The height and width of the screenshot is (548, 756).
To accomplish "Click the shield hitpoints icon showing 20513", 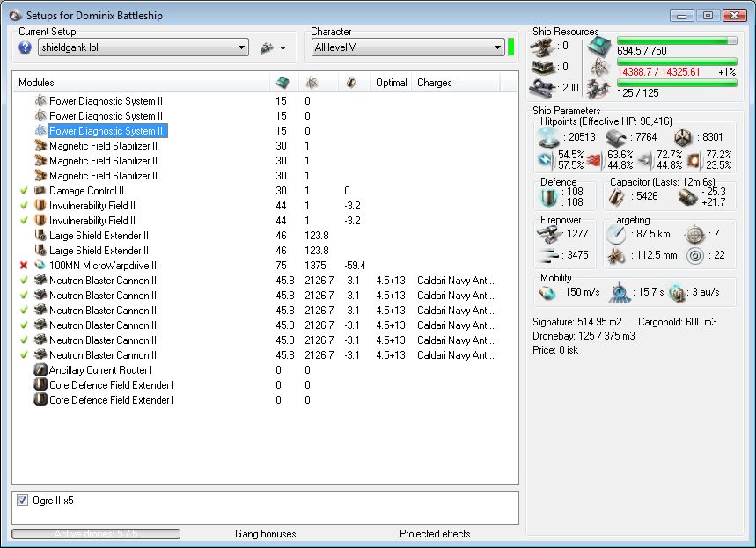I will click(x=549, y=138).
